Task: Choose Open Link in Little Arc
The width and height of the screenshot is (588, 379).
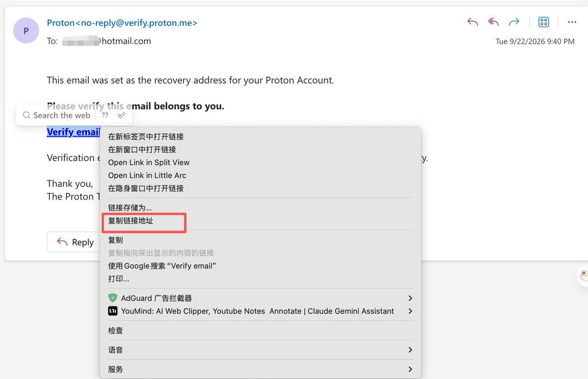Action: point(260,175)
